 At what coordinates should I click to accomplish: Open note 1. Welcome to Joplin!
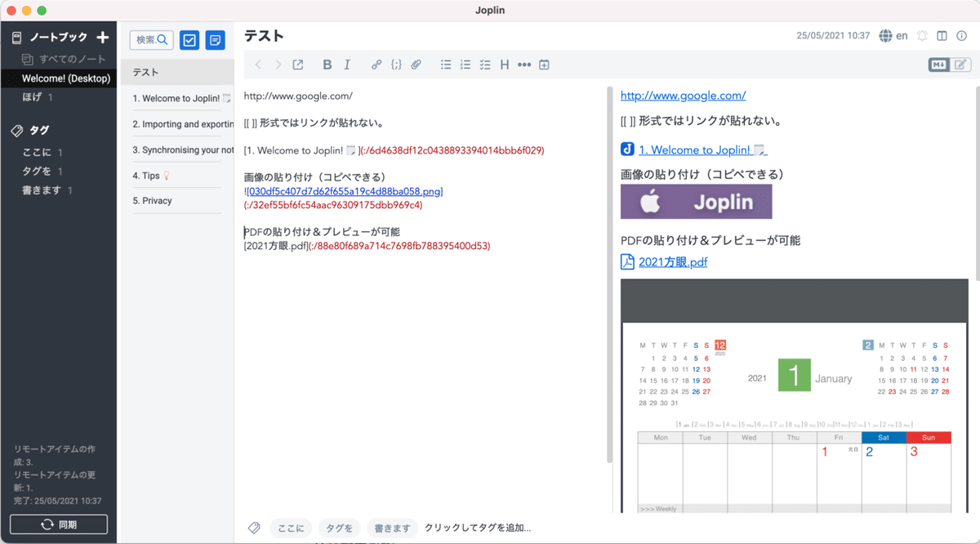177,98
